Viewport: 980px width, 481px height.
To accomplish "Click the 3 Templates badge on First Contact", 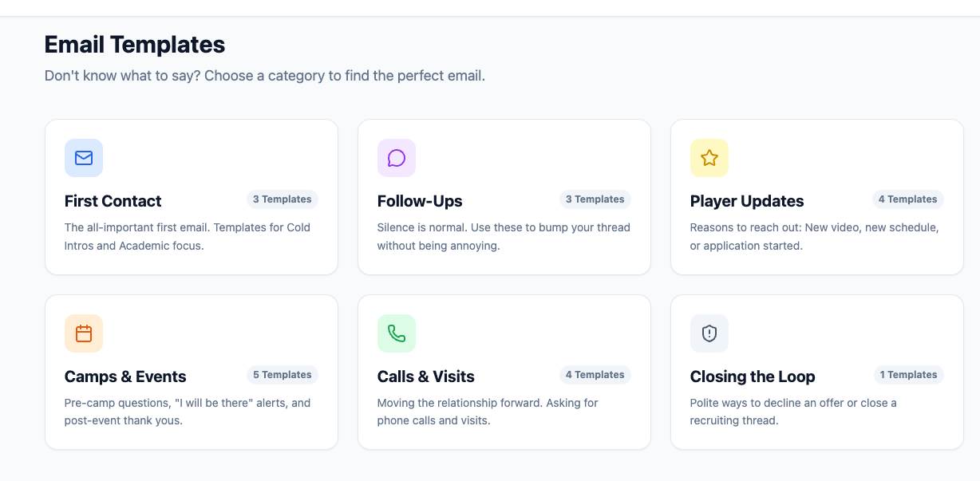I will [x=283, y=199].
